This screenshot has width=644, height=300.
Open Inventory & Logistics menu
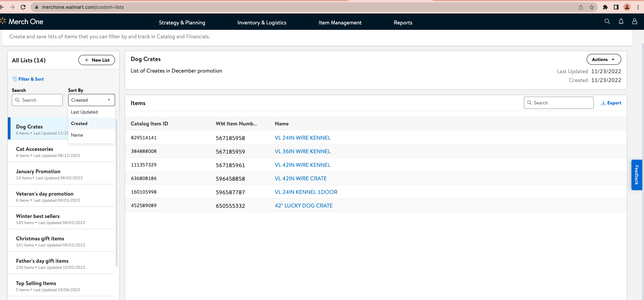coord(262,23)
